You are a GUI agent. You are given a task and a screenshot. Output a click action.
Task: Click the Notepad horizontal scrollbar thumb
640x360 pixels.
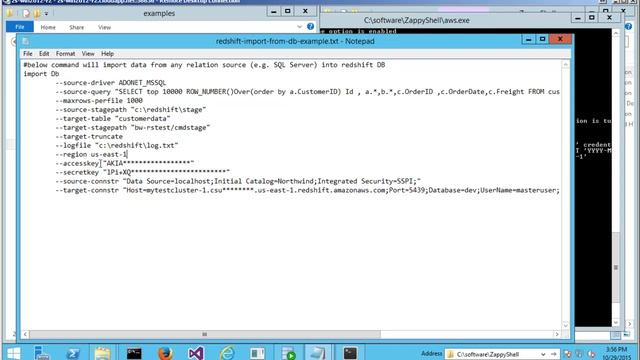[x=204, y=334]
